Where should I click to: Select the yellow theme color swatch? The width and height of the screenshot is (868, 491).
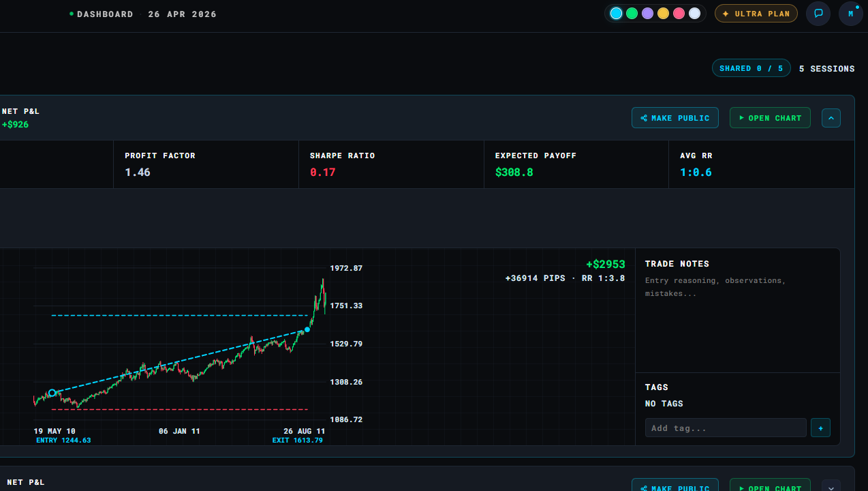(x=663, y=14)
